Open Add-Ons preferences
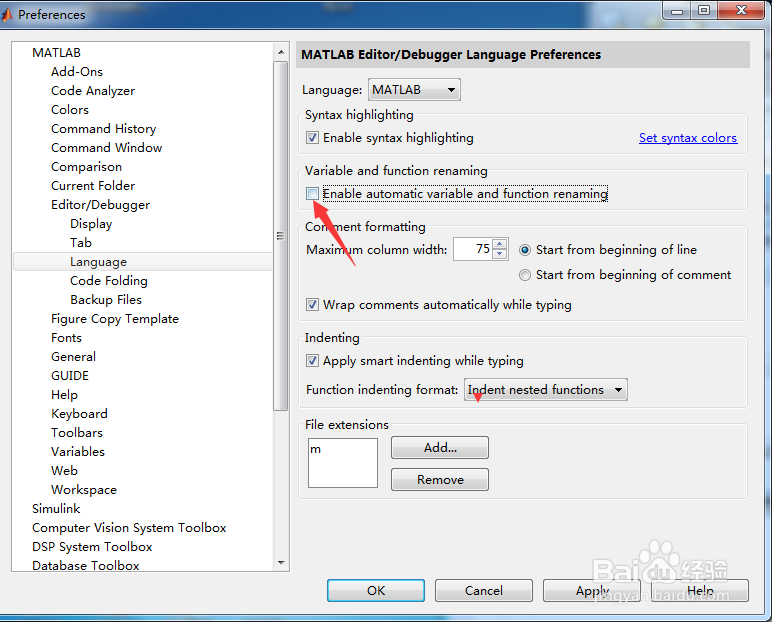Image resolution: width=772 pixels, height=622 pixels. (77, 72)
